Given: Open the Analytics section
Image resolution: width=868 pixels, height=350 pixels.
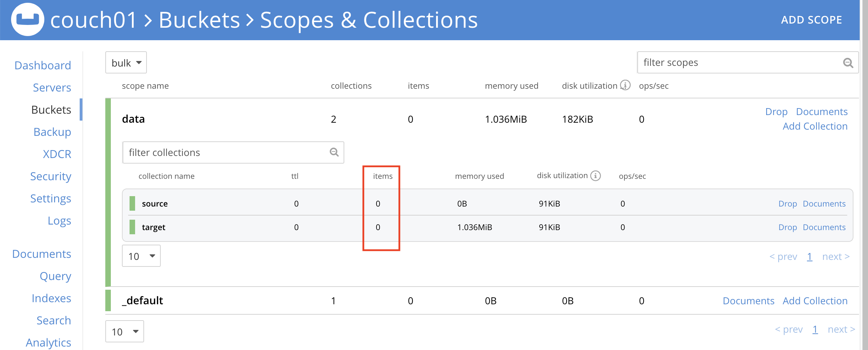Looking at the screenshot, I should tap(48, 342).
